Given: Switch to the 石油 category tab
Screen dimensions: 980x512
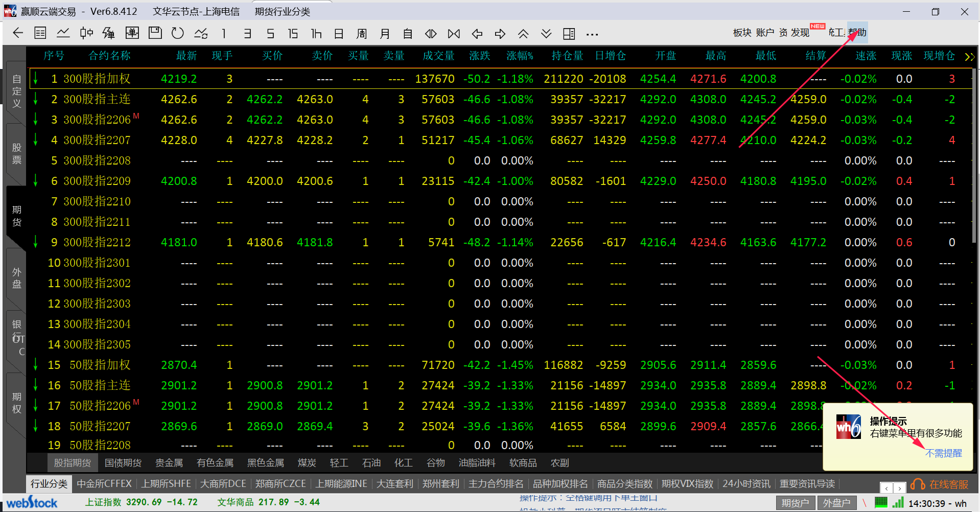Looking at the screenshot, I should 371,463.
